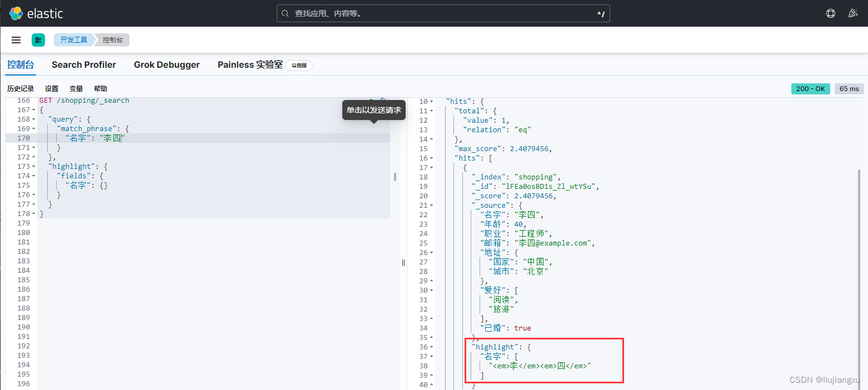Click the 控制台 breadcrumb
868x390 pixels.
tap(112, 40)
